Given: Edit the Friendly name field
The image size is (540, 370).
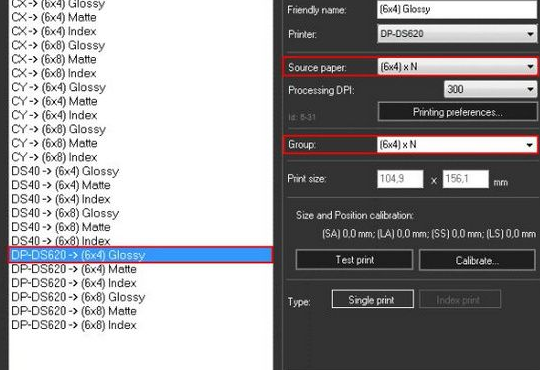Looking at the screenshot, I should 457,9.
